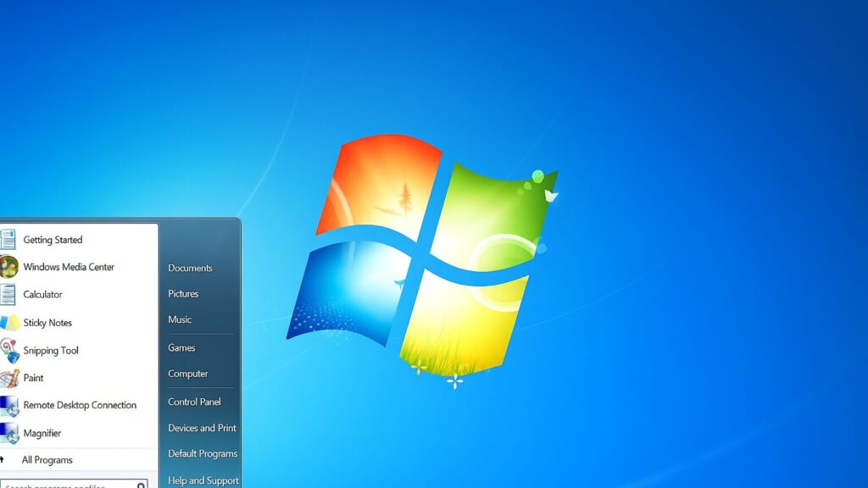Open Getting Started from the Start menu
This screenshot has width=868, height=488.
click(53, 240)
